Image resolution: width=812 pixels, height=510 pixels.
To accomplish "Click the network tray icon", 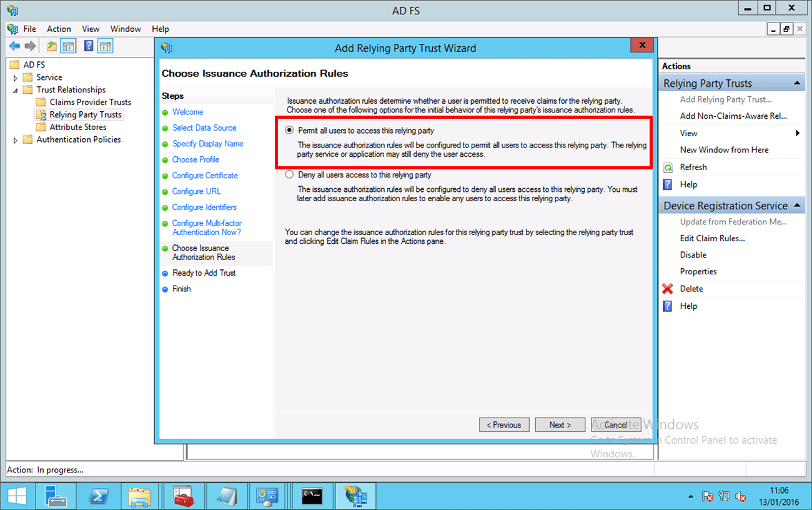I will [x=725, y=496].
